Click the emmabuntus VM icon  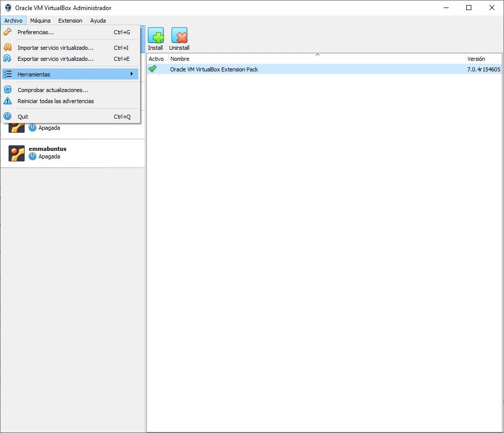click(17, 153)
